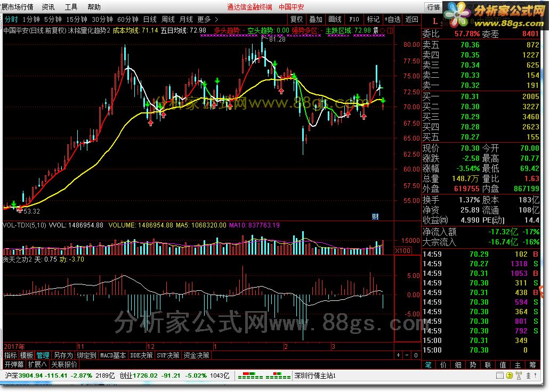Click the list panel icon in status bar
The width and height of the screenshot is (550, 392).
coord(500,375)
